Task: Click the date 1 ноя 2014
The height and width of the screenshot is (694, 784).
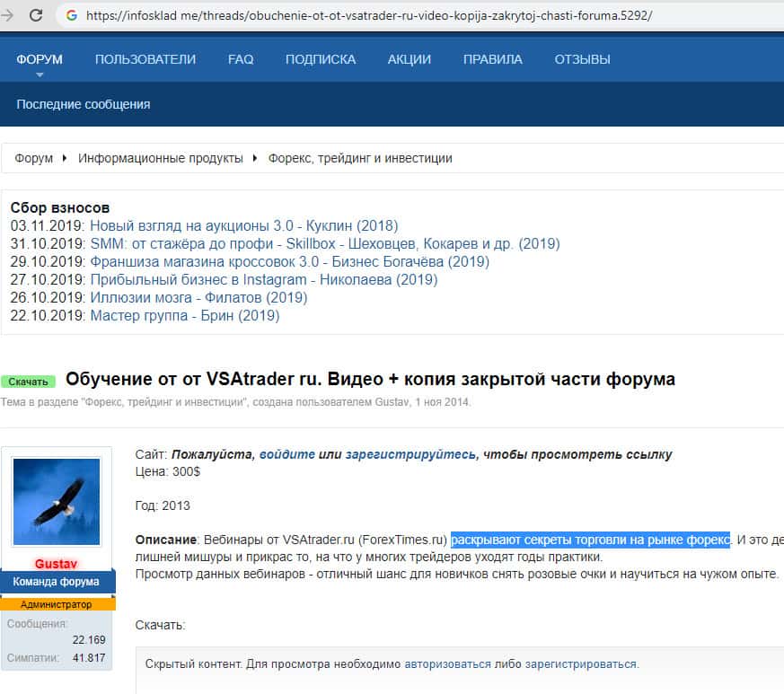Action: (x=443, y=402)
